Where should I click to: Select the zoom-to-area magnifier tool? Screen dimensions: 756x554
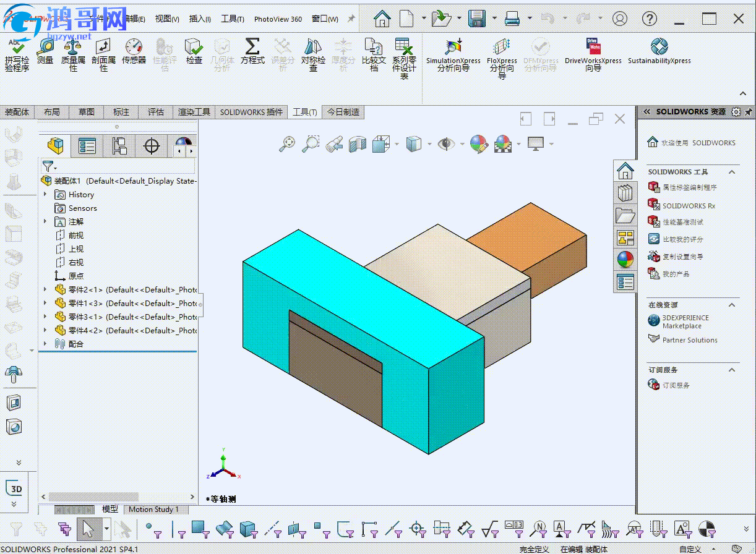(x=311, y=144)
